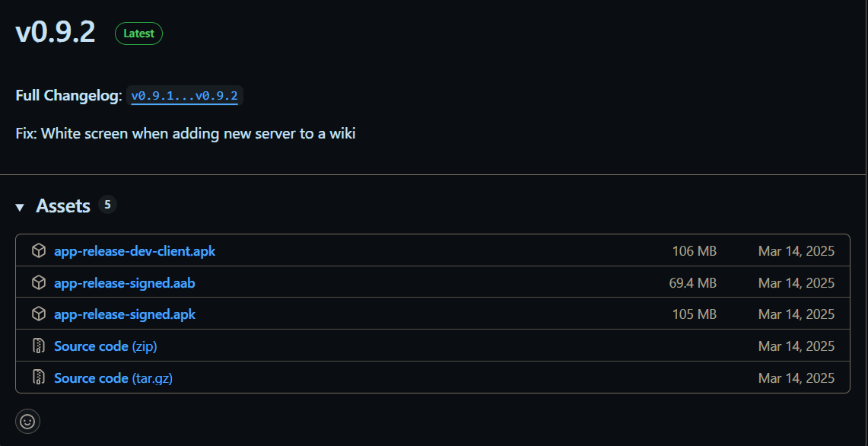
Task: Open the v0.9.1...v0.9.2 changelog comparison link
Action: pyautogui.click(x=184, y=96)
